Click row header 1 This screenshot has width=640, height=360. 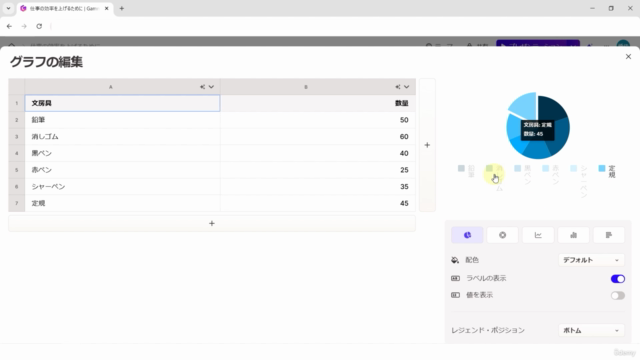pyautogui.click(x=17, y=103)
